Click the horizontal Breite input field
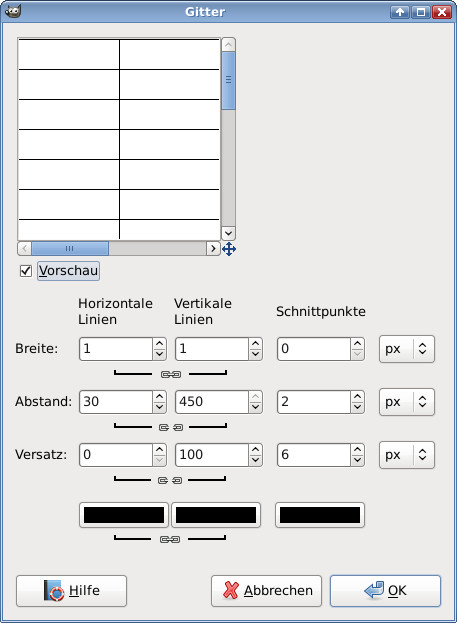Image resolution: width=457 pixels, height=623 pixels. pyautogui.click(x=116, y=349)
